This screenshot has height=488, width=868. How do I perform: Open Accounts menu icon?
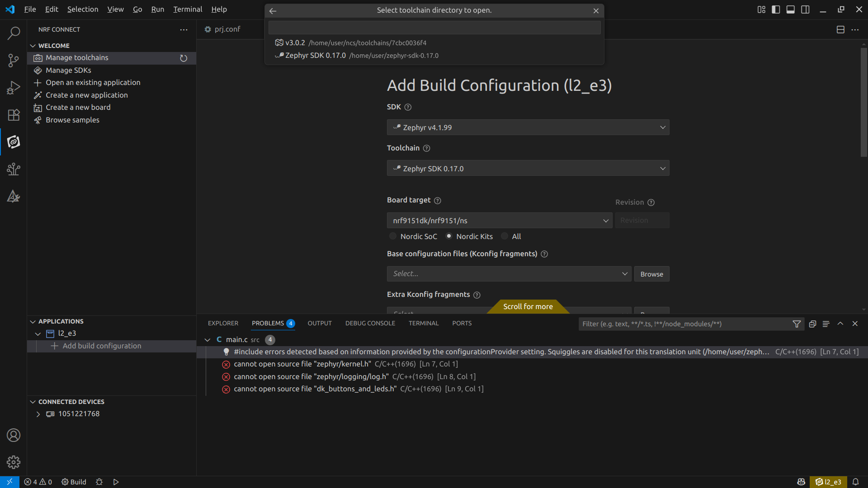pyautogui.click(x=14, y=435)
